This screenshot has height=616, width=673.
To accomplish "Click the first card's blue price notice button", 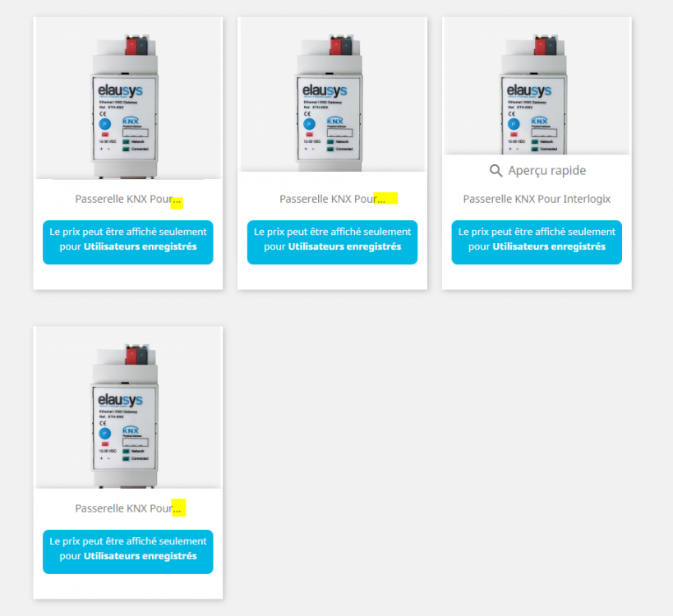I will point(128,242).
